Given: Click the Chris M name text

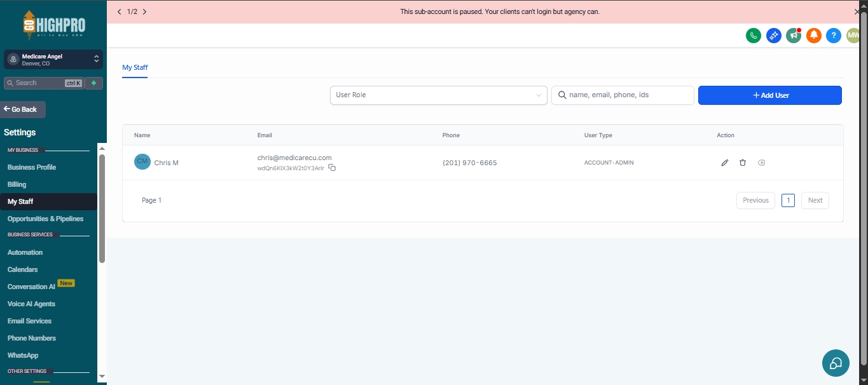Looking at the screenshot, I should [x=167, y=163].
